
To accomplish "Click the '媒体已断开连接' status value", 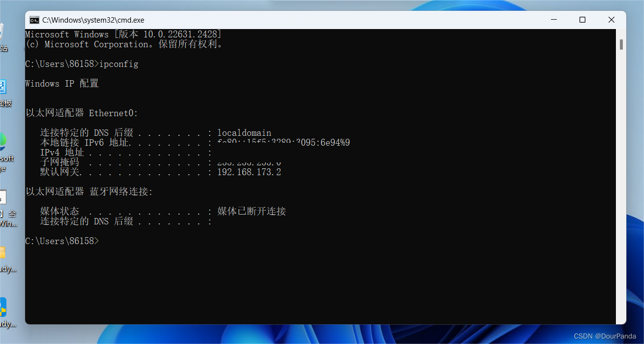I will click(x=252, y=212).
